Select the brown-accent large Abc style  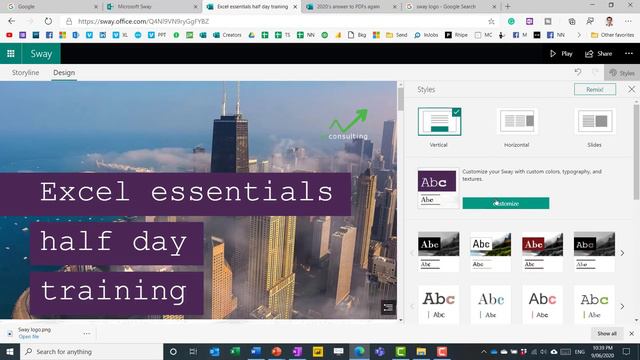[x=439, y=305]
